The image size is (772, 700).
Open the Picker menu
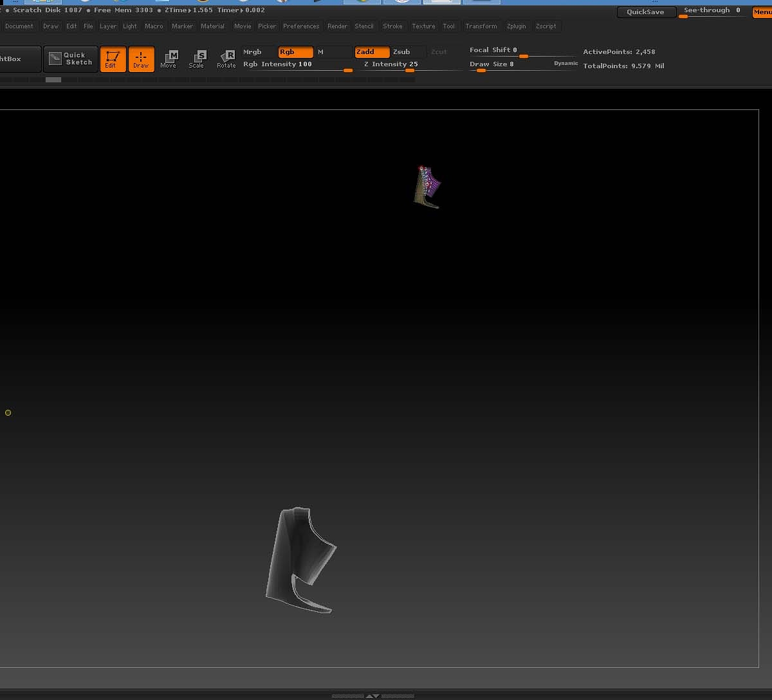click(x=267, y=26)
